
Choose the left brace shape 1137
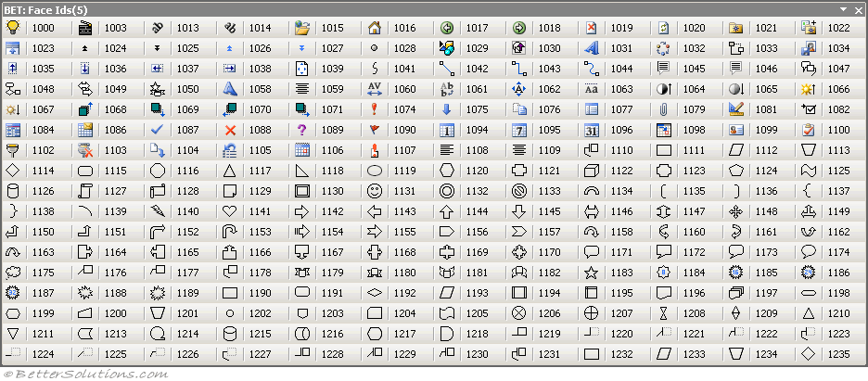(x=809, y=191)
